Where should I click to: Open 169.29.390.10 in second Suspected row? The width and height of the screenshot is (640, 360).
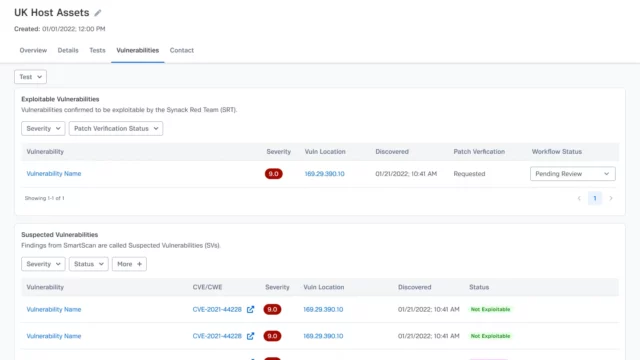click(323, 336)
